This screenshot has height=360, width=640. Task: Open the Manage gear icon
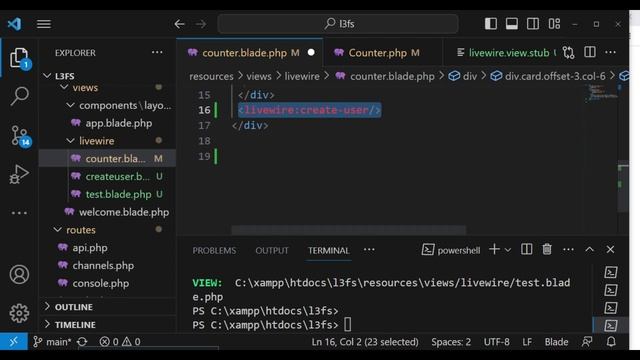tap(19, 313)
